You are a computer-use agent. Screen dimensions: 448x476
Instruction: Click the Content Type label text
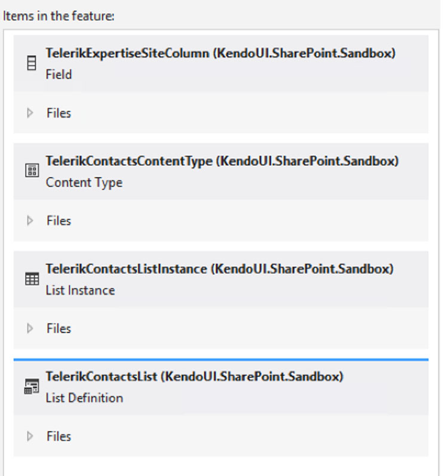(84, 183)
